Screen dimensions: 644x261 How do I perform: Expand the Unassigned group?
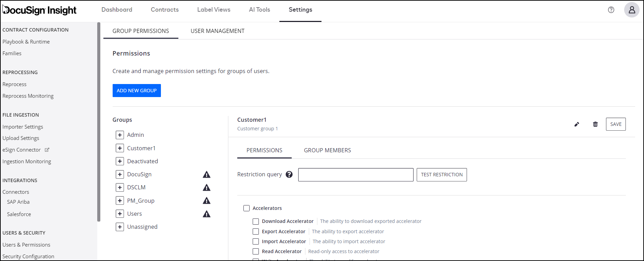120,227
